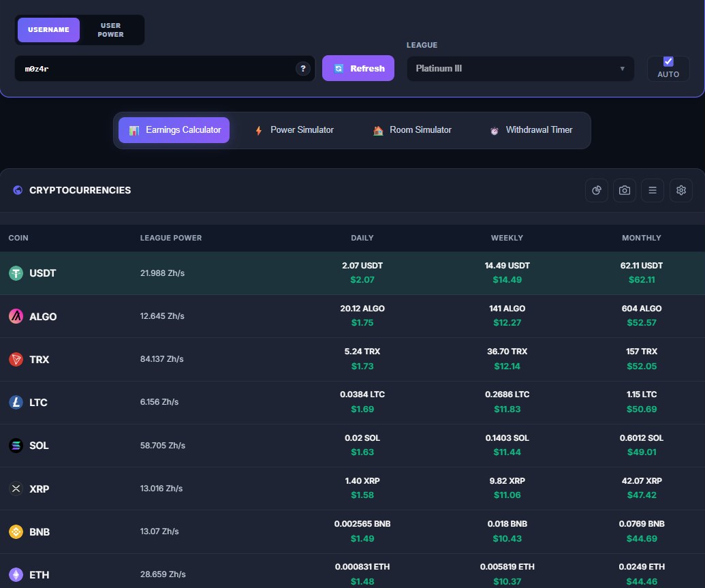Image resolution: width=705 pixels, height=588 pixels.
Task: Click the $52.05 TRX monthly dollar value
Action: pos(642,366)
